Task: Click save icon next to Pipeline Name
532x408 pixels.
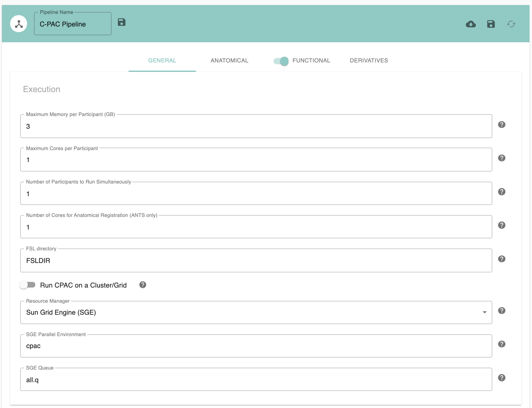Action: pos(122,22)
